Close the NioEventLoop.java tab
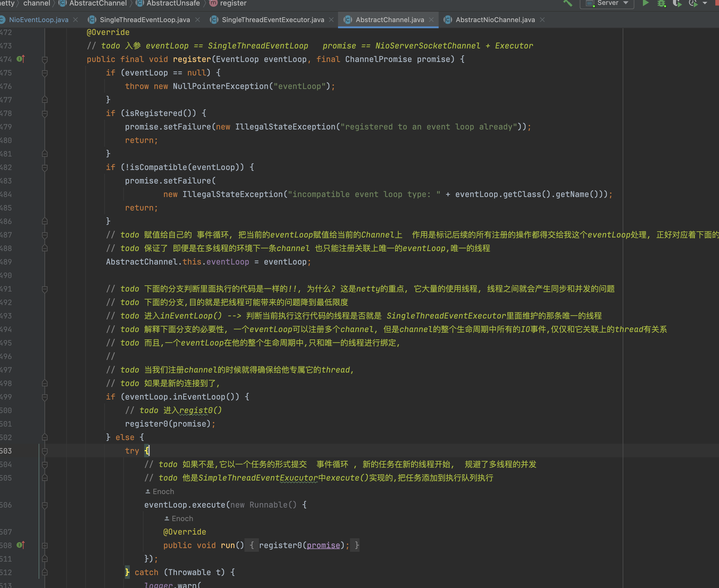Screen dimensions: 719x588 [x=76, y=20]
